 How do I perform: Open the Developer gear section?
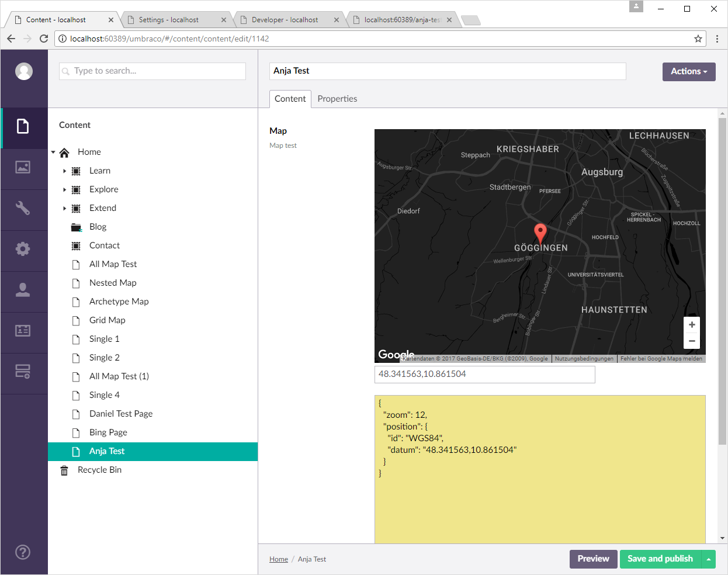click(x=23, y=249)
